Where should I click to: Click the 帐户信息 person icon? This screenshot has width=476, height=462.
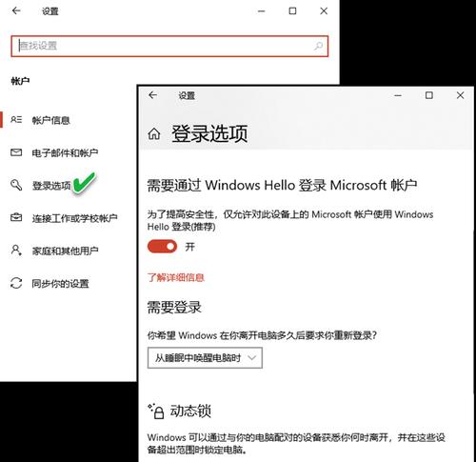tap(16, 120)
